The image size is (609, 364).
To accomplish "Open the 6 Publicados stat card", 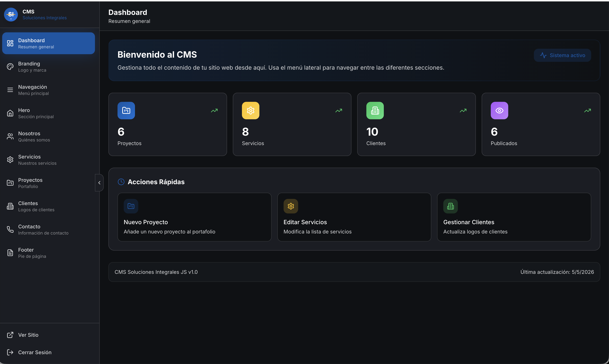I will [541, 124].
